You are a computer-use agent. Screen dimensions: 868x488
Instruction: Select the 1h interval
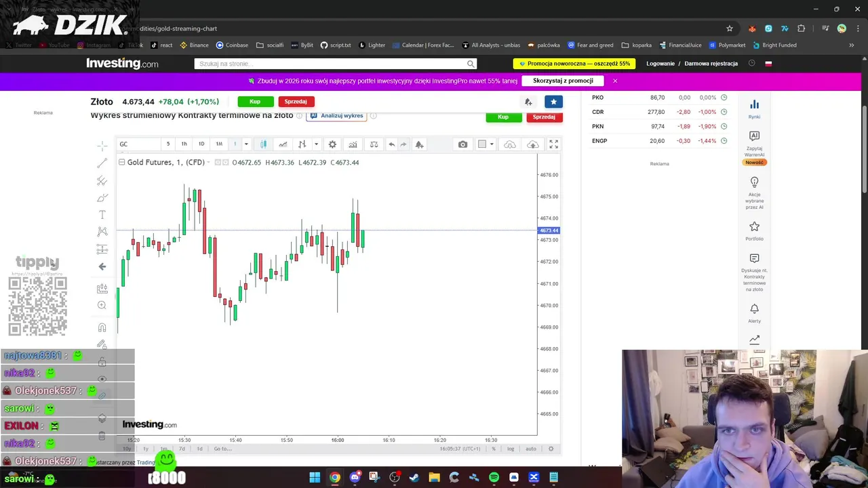click(184, 144)
